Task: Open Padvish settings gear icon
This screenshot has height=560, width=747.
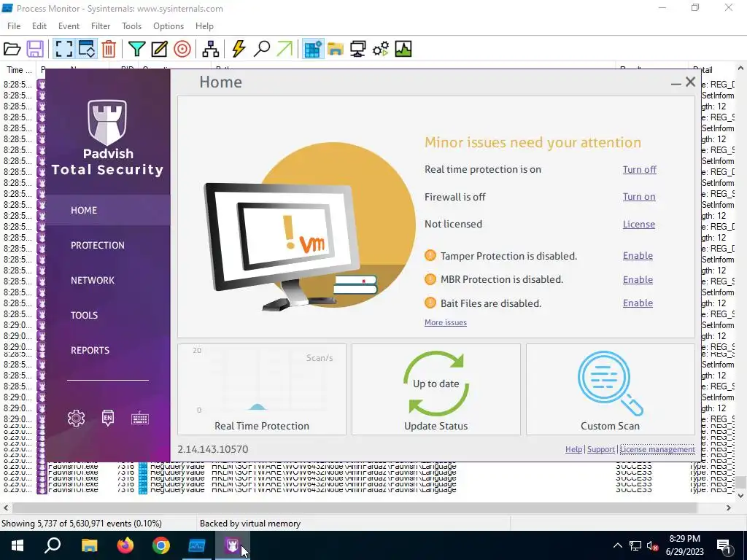Action: 76,418
